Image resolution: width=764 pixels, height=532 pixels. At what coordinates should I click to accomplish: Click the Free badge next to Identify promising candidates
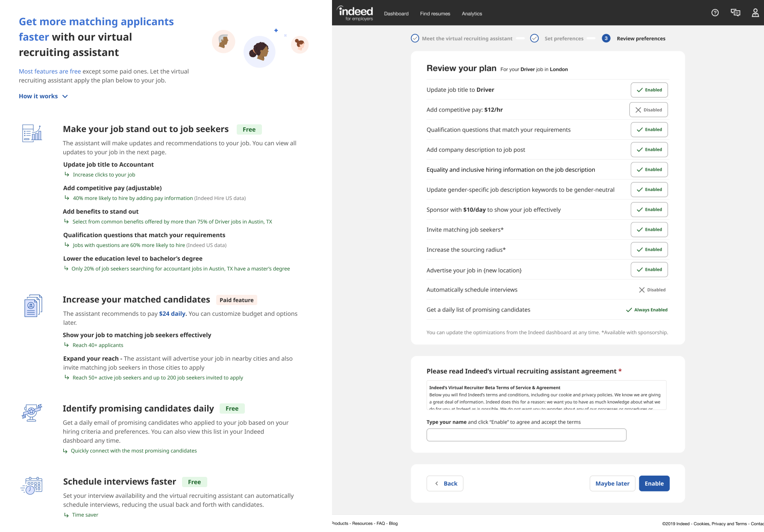tap(232, 409)
